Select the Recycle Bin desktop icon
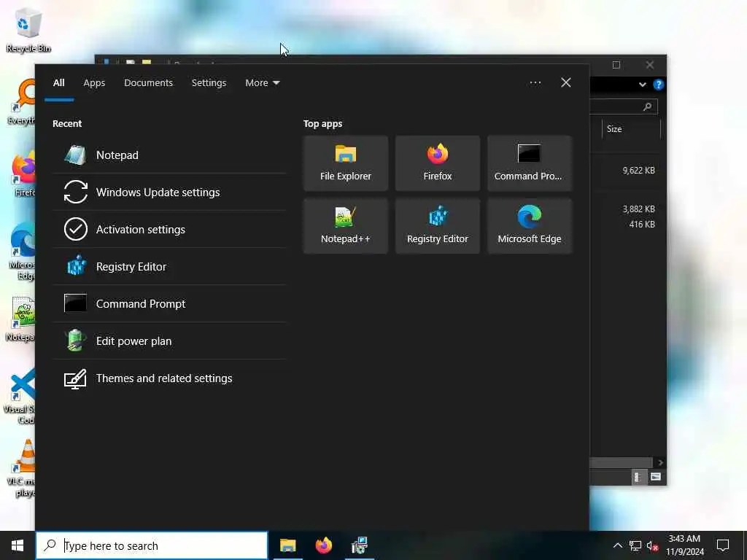747x560 pixels. click(x=28, y=29)
